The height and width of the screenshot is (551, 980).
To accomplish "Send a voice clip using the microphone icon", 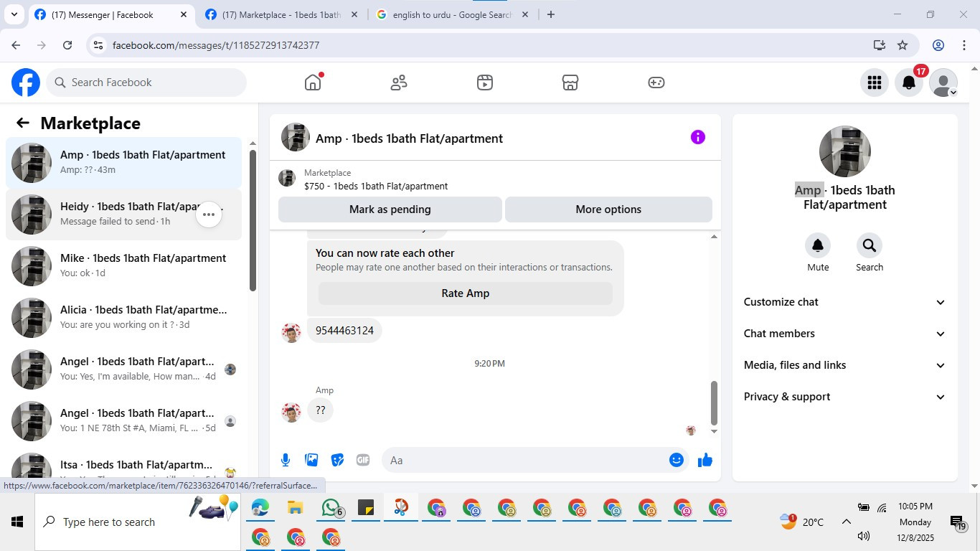I will (x=286, y=460).
